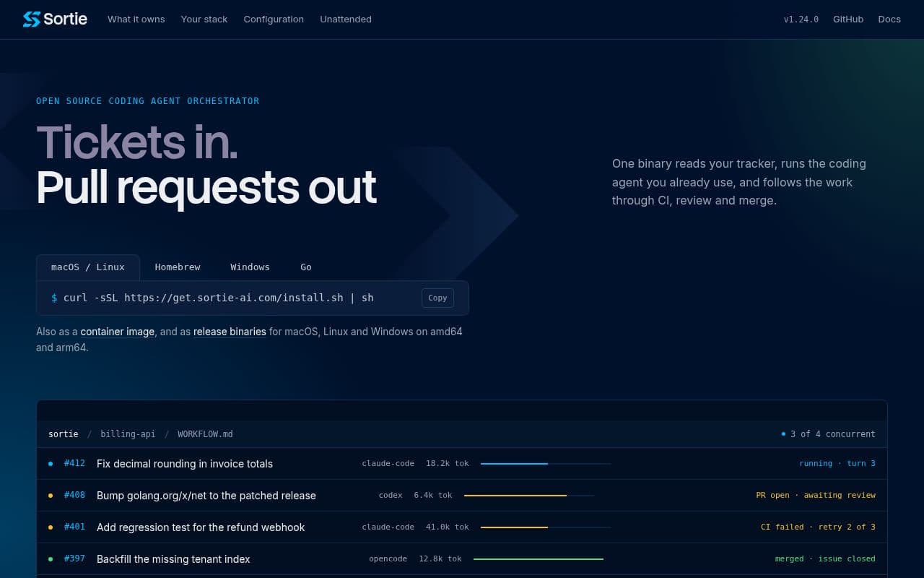Image resolution: width=924 pixels, height=578 pixels.
Task: Open the container image link
Action: coord(118,332)
